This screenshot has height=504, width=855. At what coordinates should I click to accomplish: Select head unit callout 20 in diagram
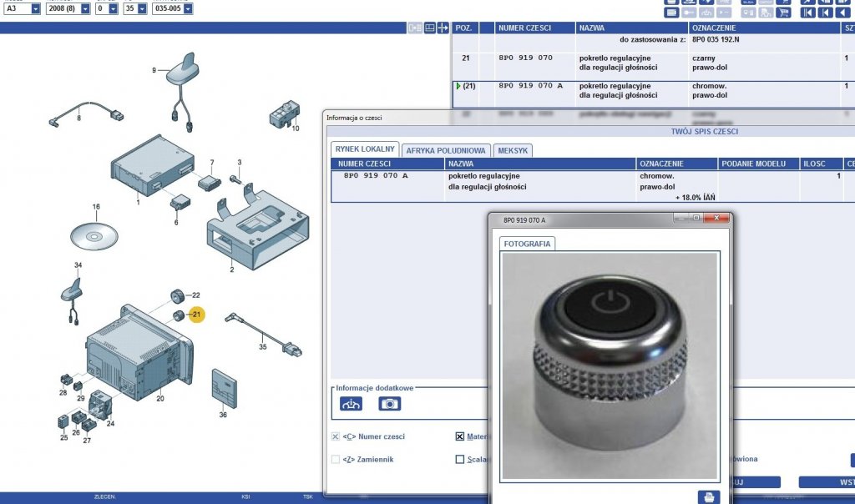click(x=160, y=398)
